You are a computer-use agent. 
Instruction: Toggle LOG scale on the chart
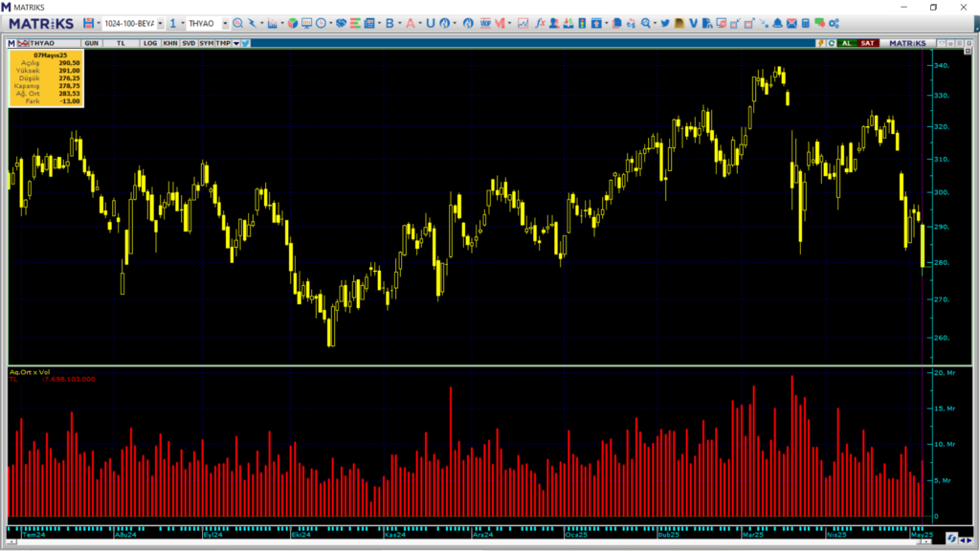click(150, 43)
